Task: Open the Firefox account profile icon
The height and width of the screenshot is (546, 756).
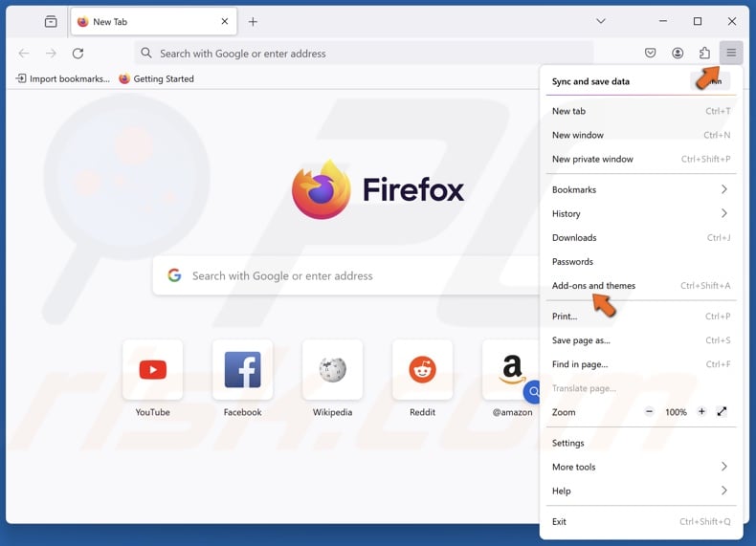Action: (x=678, y=53)
